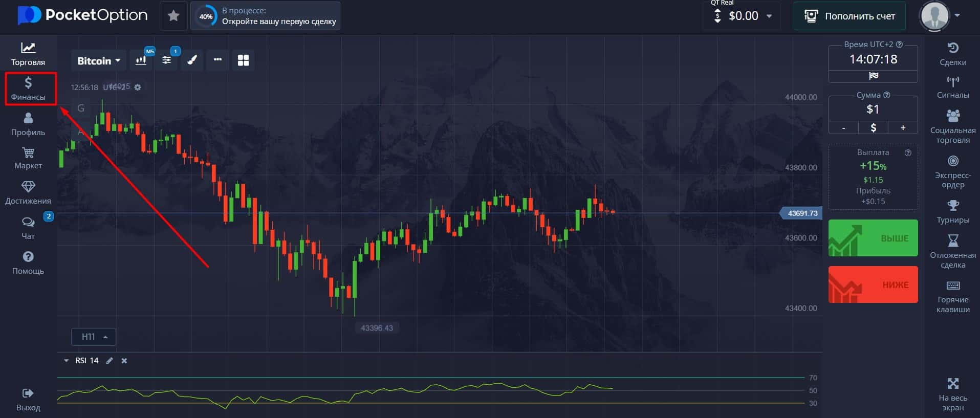Open the Chat section
Screen dimensions: 980x418
(x=28, y=228)
